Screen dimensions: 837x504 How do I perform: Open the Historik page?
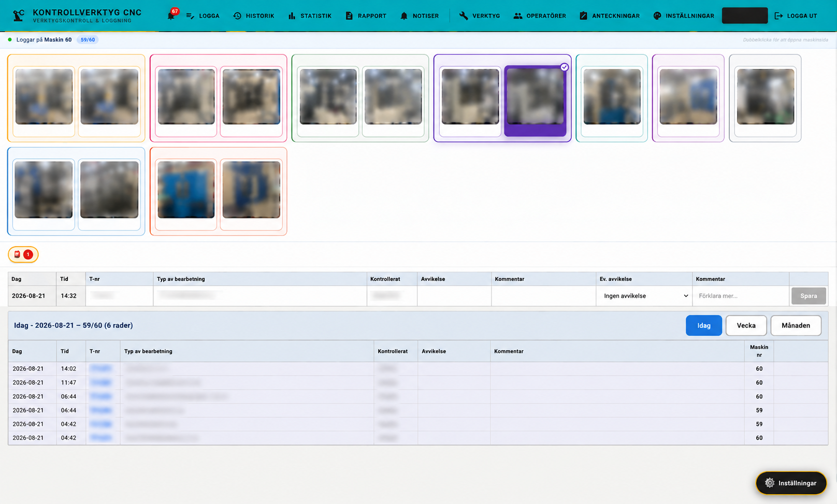[254, 16]
